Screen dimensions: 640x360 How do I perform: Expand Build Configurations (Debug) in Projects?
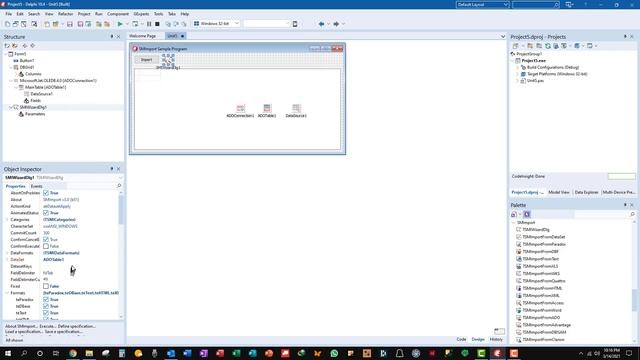518,67
